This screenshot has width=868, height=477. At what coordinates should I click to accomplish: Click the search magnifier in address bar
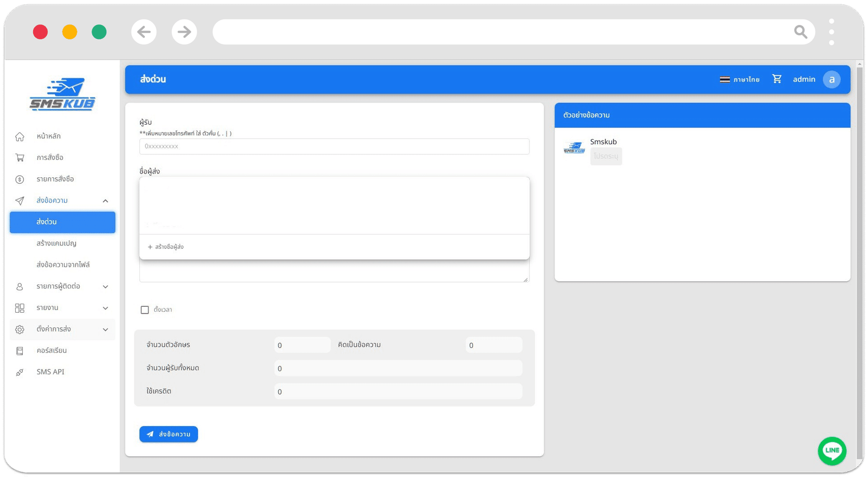tap(800, 32)
